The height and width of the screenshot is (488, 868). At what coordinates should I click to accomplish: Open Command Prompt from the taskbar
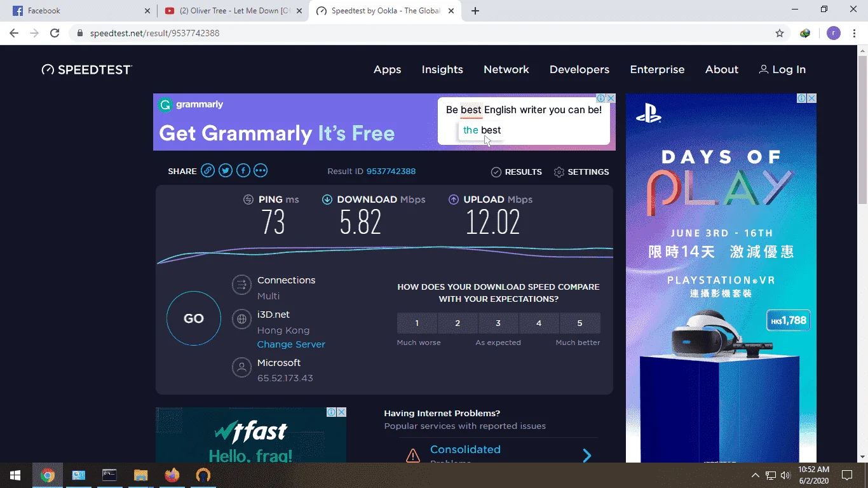point(109,475)
